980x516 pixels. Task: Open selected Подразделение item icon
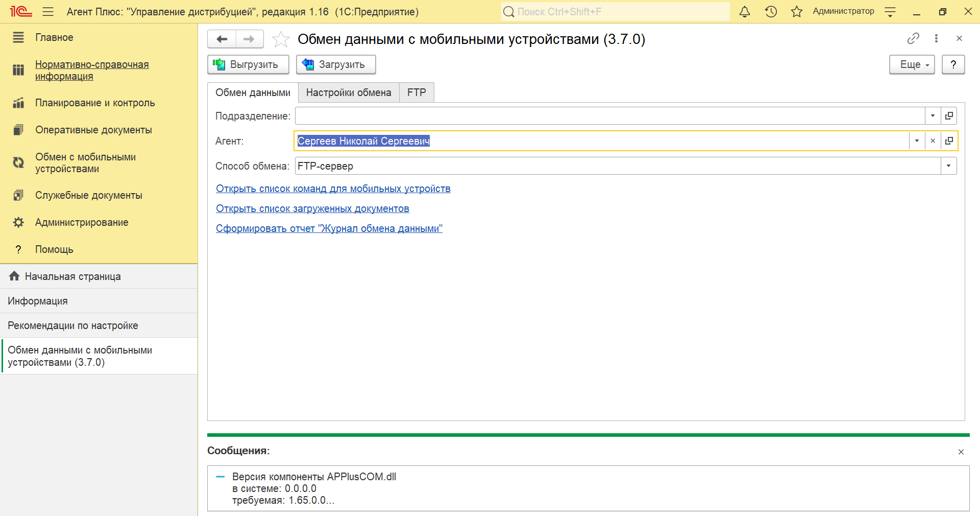coord(949,116)
